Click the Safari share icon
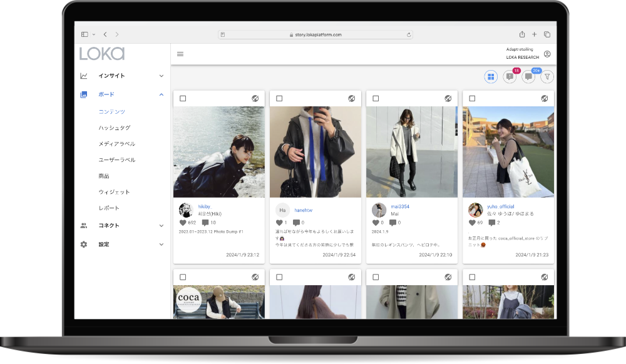 click(x=522, y=35)
